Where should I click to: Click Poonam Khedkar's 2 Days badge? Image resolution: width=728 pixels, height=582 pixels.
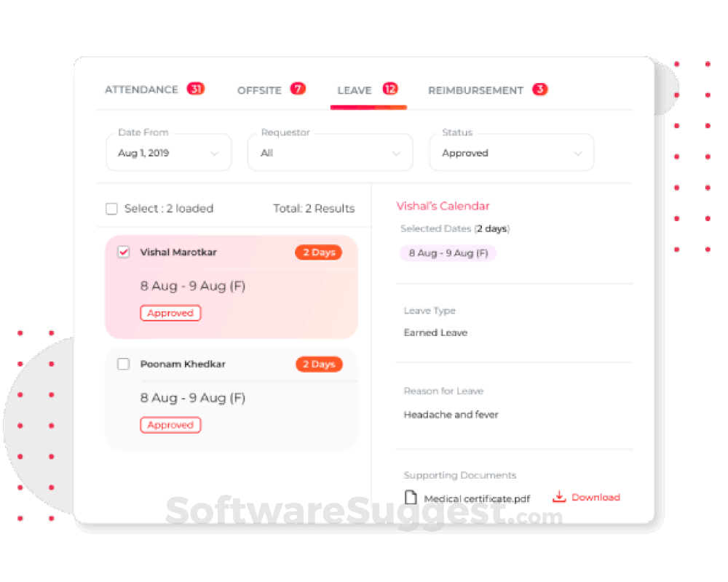click(319, 364)
